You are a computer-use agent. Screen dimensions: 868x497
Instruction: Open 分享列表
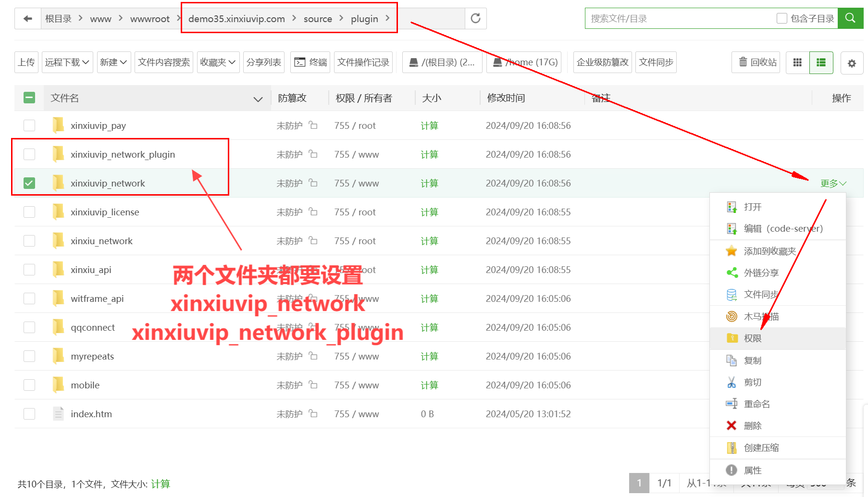click(x=264, y=62)
